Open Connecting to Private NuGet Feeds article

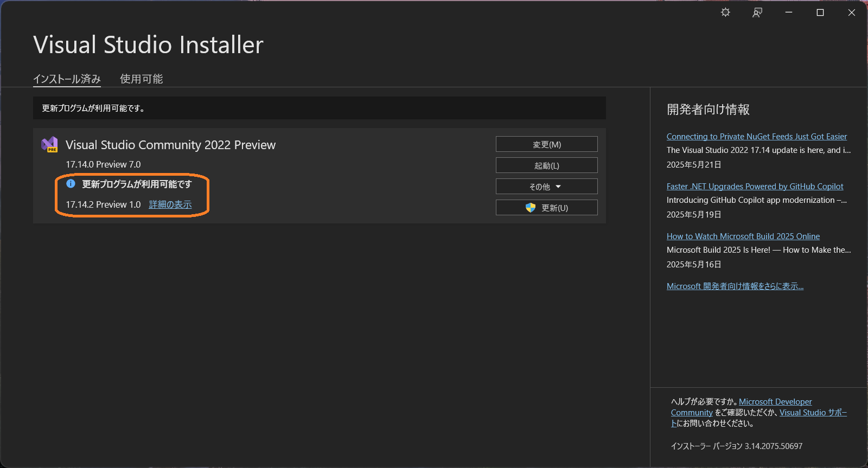coord(757,137)
